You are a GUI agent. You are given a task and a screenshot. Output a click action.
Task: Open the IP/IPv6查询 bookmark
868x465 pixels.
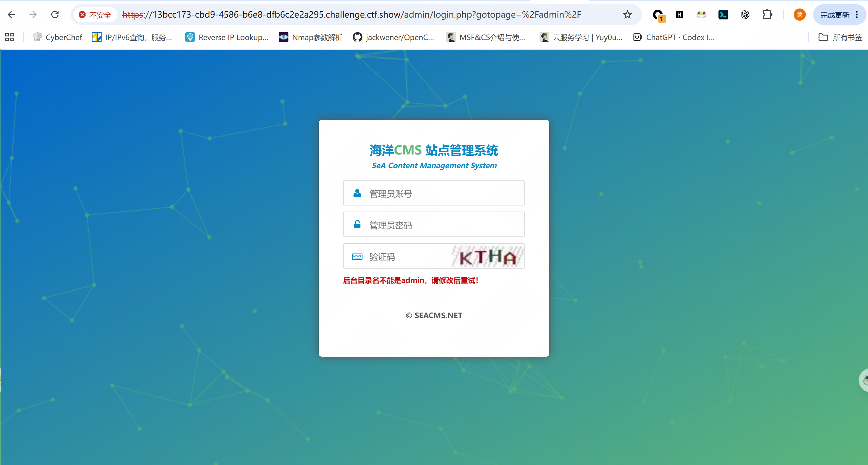[133, 37]
